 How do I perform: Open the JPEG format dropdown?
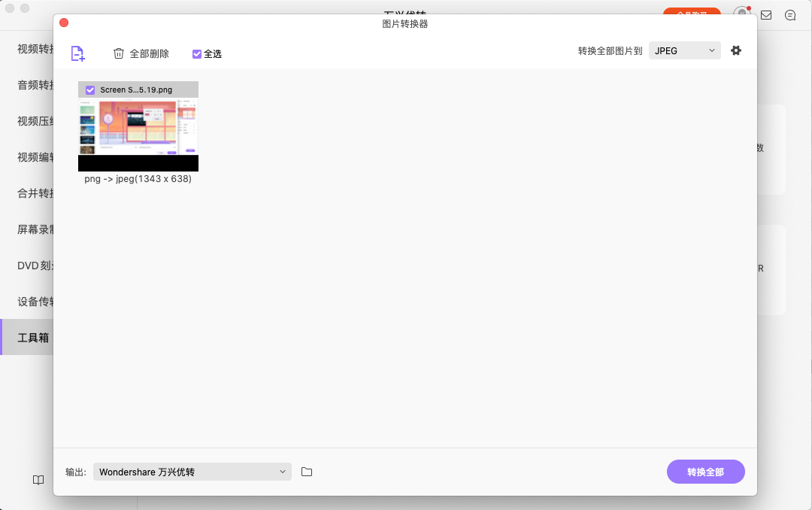pyautogui.click(x=685, y=50)
